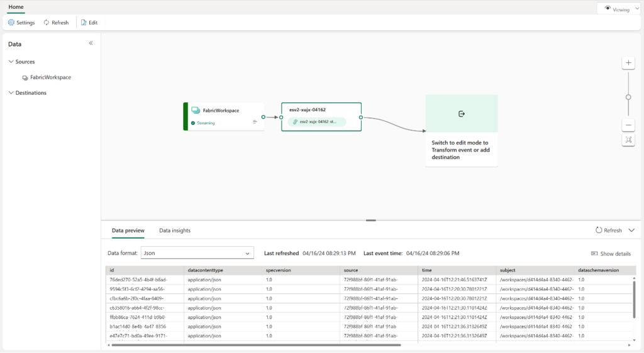The width and height of the screenshot is (644, 353).
Task: Select the Home tab
Action: 16,7
